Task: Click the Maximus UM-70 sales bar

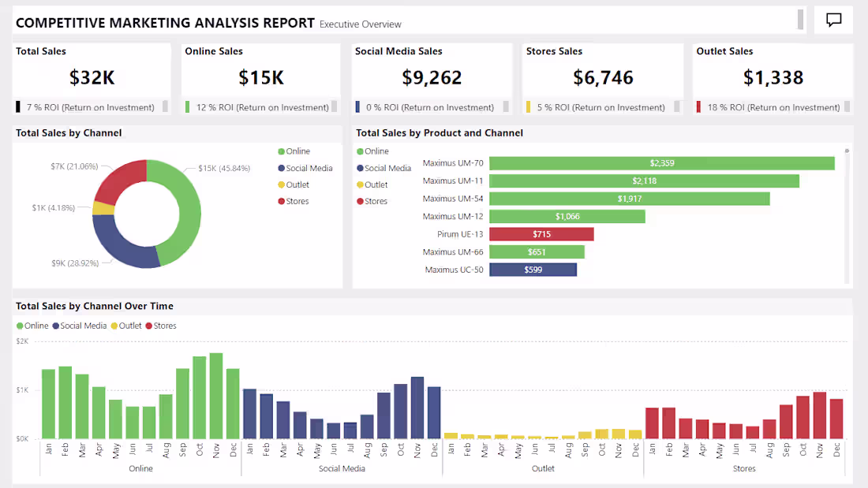Action: tap(661, 163)
